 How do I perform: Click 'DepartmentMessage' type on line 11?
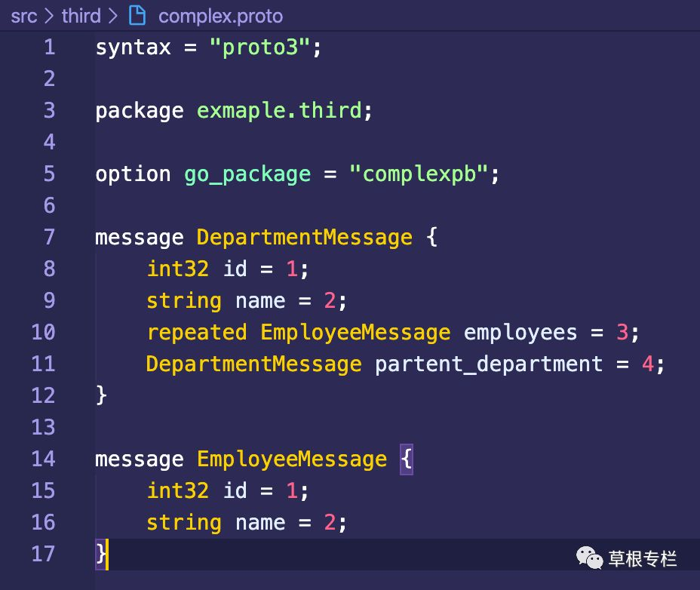(x=253, y=364)
